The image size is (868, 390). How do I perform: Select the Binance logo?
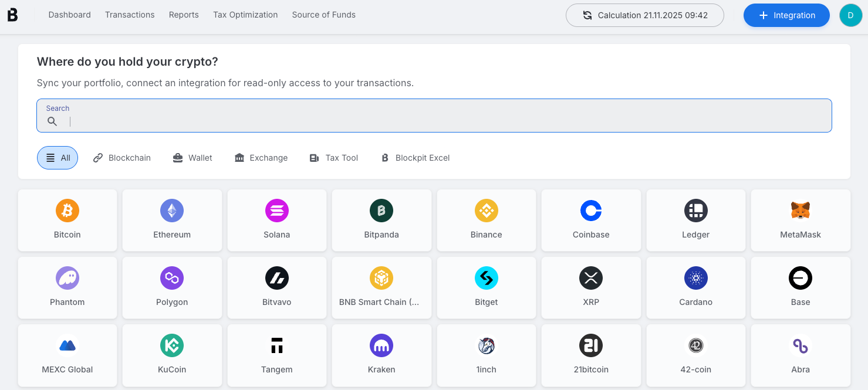pos(487,211)
